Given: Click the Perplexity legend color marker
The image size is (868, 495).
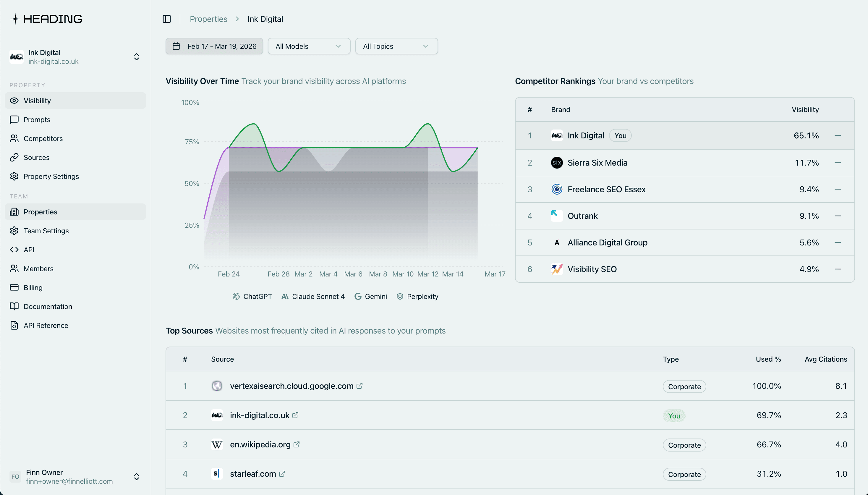Looking at the screenshot, I should pos(400,296).
